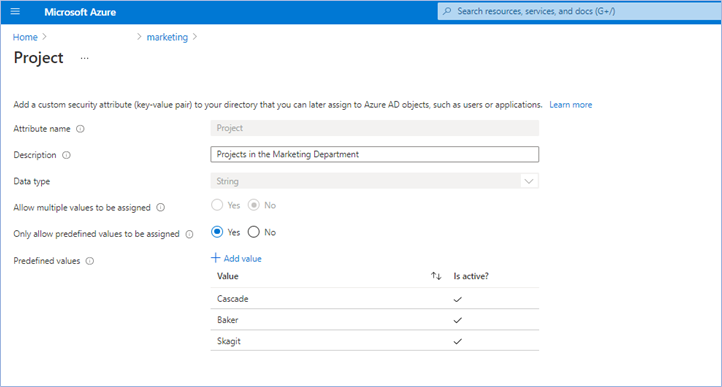This screenshot has width=722, height=387.
Task: Click the Is active? column header
Action: pos(471,276)
